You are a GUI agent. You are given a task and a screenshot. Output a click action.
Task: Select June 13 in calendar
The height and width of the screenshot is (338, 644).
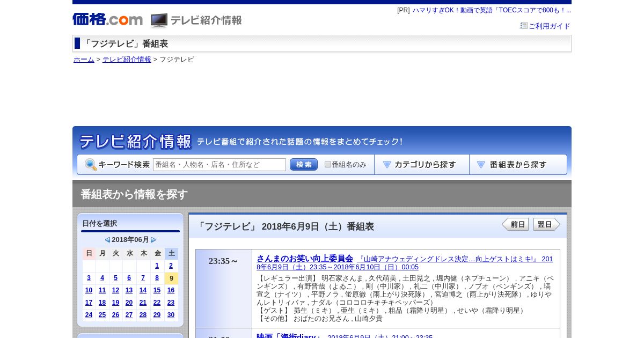(129, 290)
